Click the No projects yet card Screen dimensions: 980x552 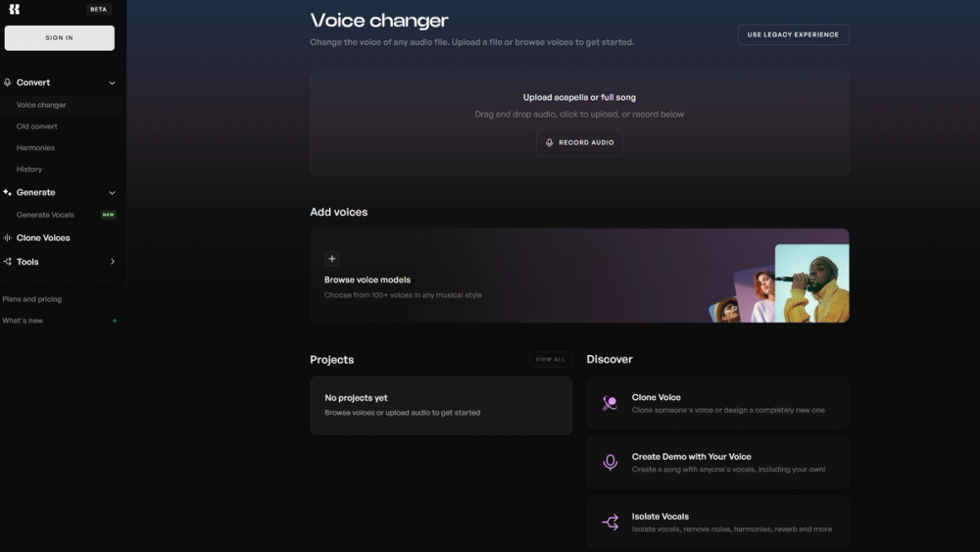click(x=441, y=405)
